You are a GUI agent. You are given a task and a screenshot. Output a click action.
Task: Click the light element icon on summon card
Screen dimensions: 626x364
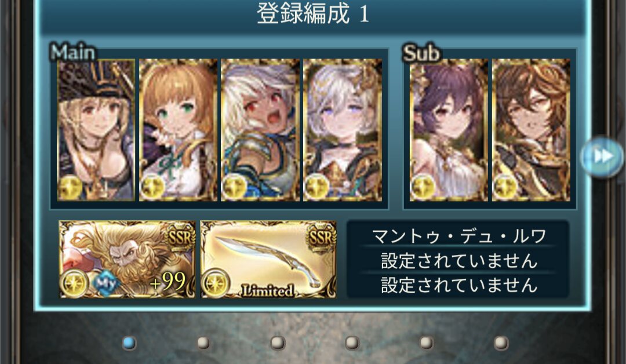74,283
